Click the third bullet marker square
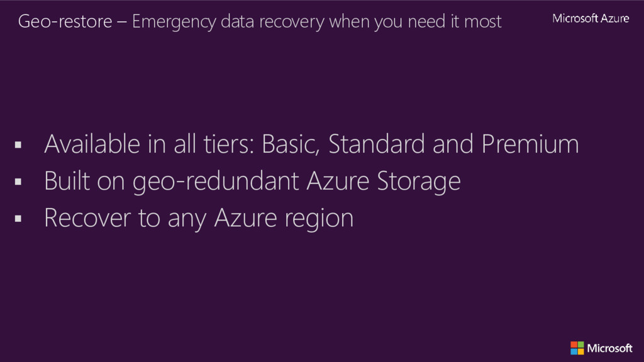Viewport: 644px width, 362px height. 18,219
